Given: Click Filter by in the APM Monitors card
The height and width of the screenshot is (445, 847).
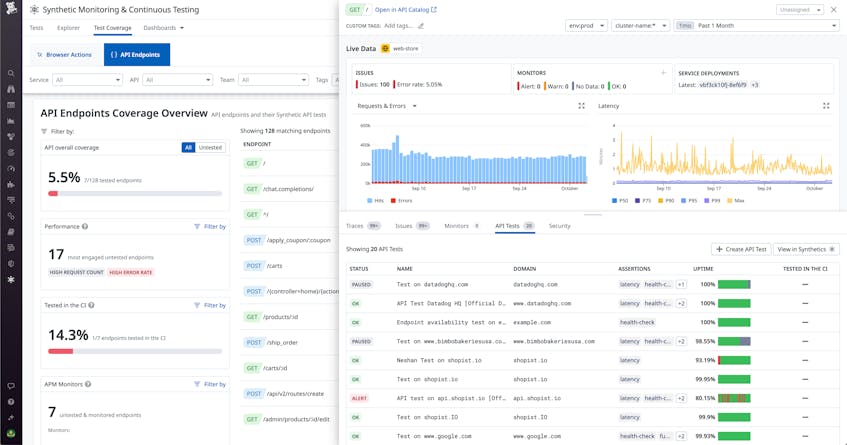Looking at the screenshot, I should (210, 384).
